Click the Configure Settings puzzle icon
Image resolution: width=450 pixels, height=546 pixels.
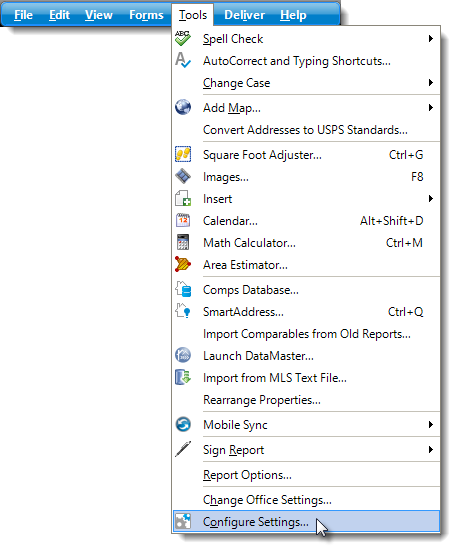[183, 521]
